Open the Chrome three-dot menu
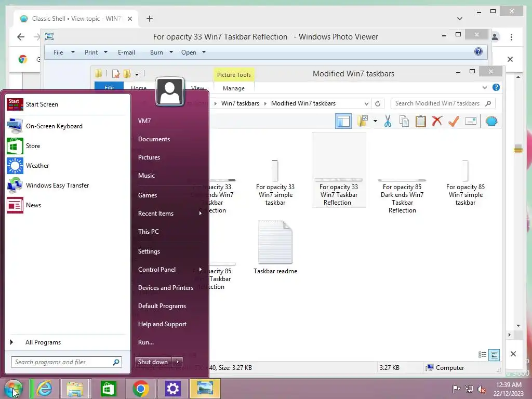This screenshot has height=399, width=532. pyautogui.click(x=511, y=37)
